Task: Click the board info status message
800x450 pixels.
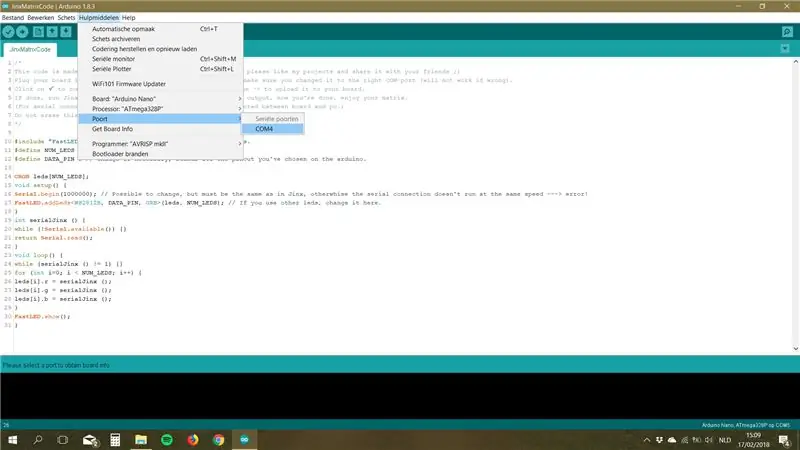Action: (x=56, y=365)
